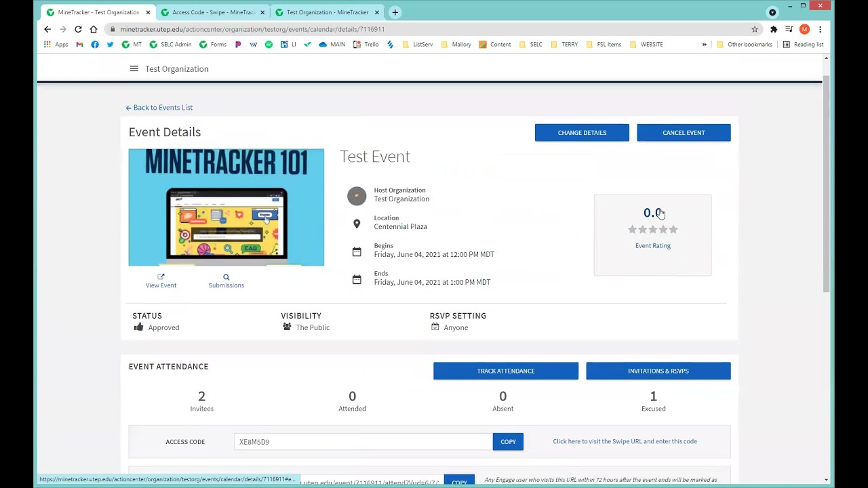Click the MineTracker 101 event image
868x488 pixels.
(x=226, y=207)
